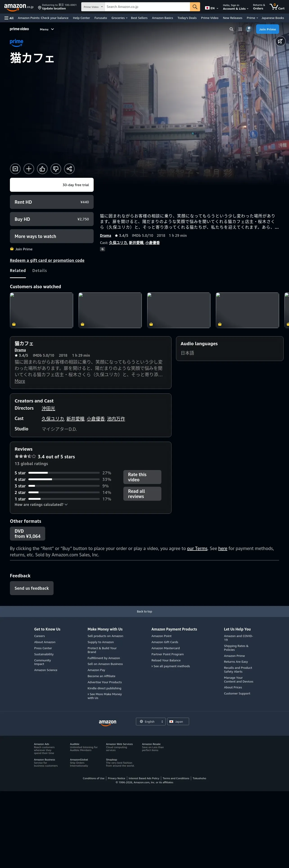Click Back to top bar
The height and width of the screenshot is (868, 289).
click(x=144, y=612)
